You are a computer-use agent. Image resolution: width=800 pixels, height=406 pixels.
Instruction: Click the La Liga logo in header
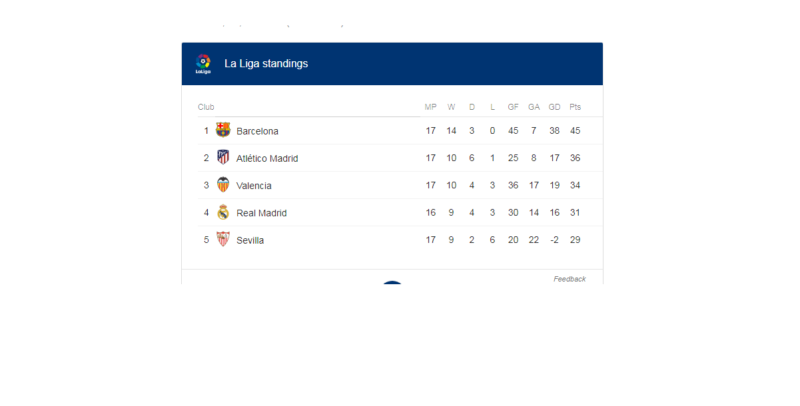pos(203,64)
